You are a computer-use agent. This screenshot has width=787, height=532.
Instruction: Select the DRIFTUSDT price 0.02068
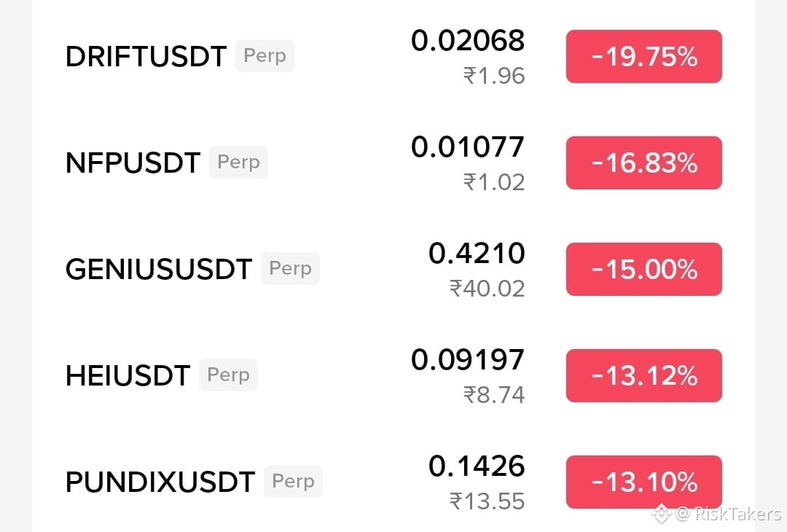point(468,41)
